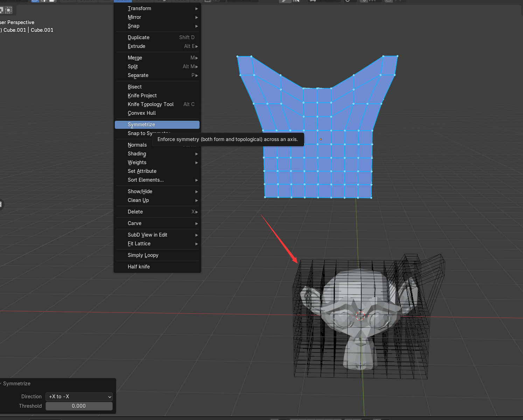Open the Show/Hide submenu
This screenshot has height=420, width=523.
pyautogui.click(x=157, y=191)
